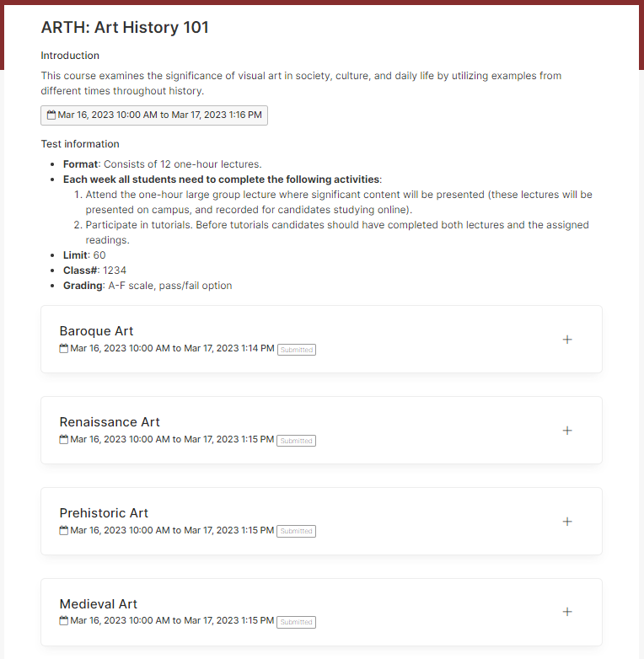
Task: Expand the Prehistoric Art section plus icon
Action: click(x=567, y=522)
